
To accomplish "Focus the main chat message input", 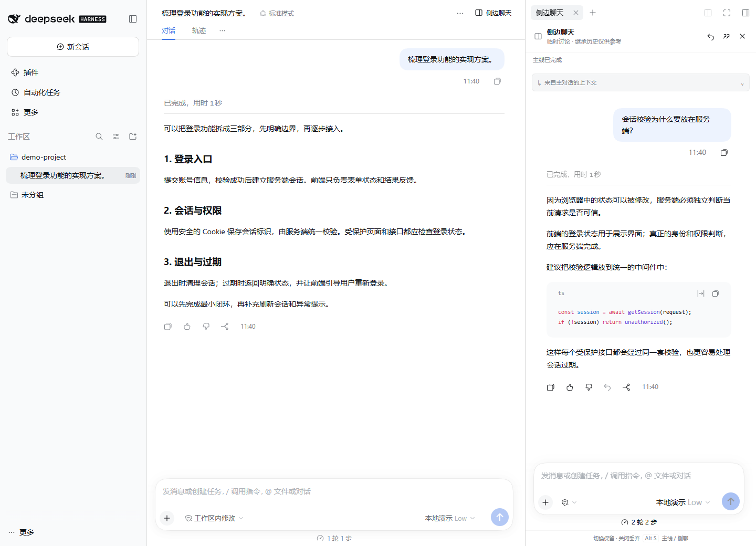I will pos(334,491).
